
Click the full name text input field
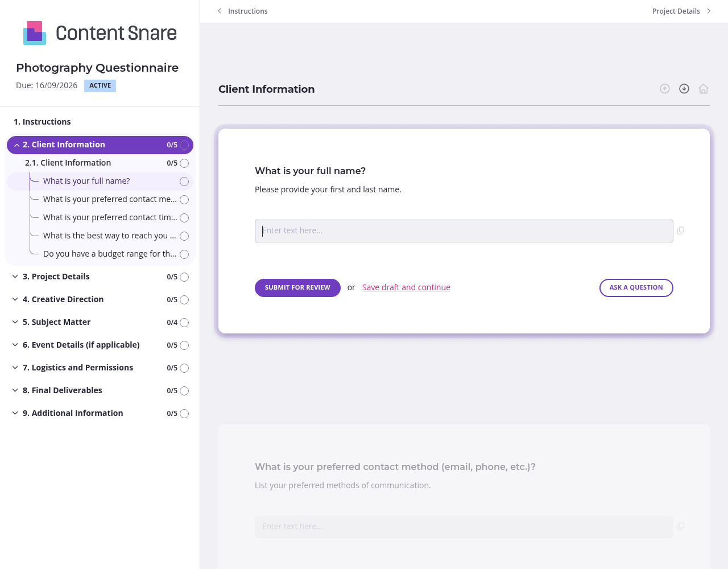[x=464, y=231]
